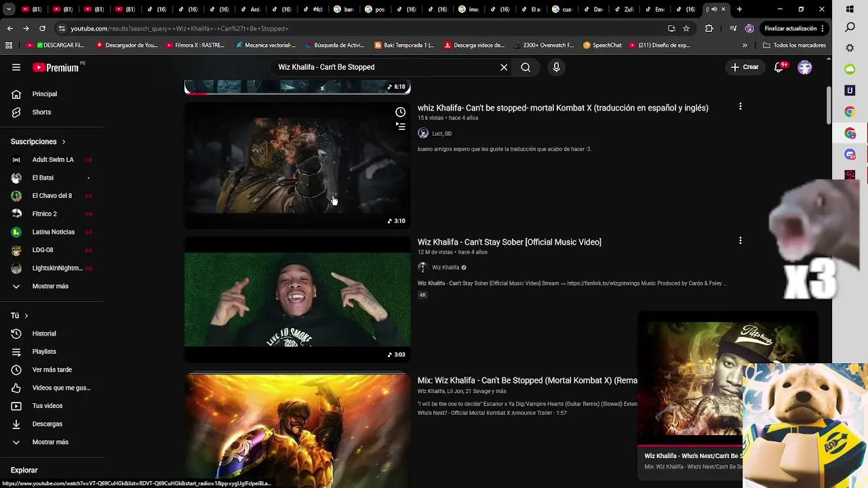868x488 pixels.
Task: Open Chrome from the Windows taskbar
Action: pyautogui.click(x=850, y=112)
